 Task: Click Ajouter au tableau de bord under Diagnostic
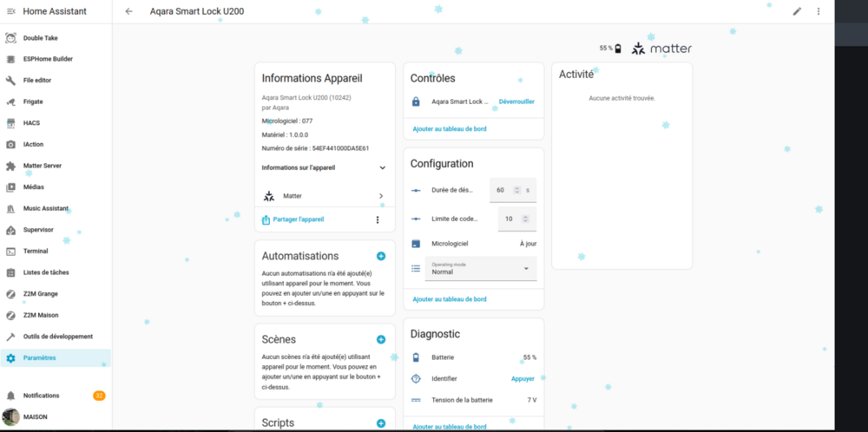[x=450, y=427]
